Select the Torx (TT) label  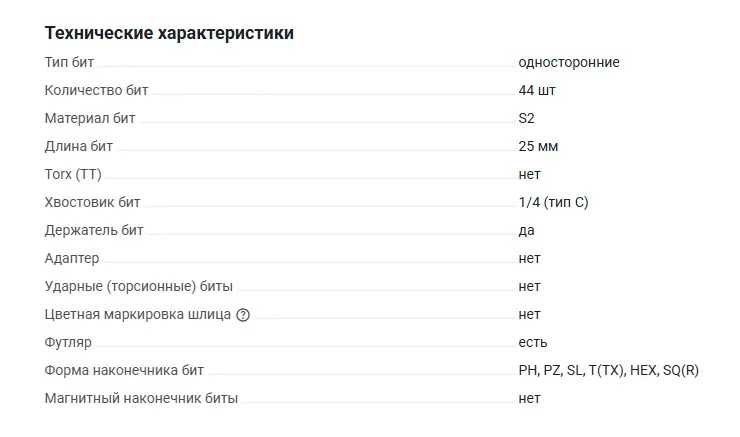tap(73, 174)
